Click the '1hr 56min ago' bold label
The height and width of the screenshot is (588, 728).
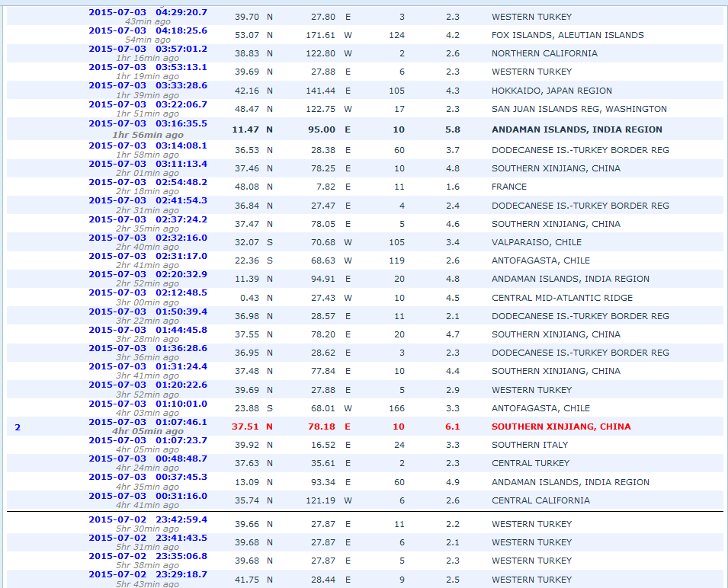pyautogui.click(x=148, y=135)
